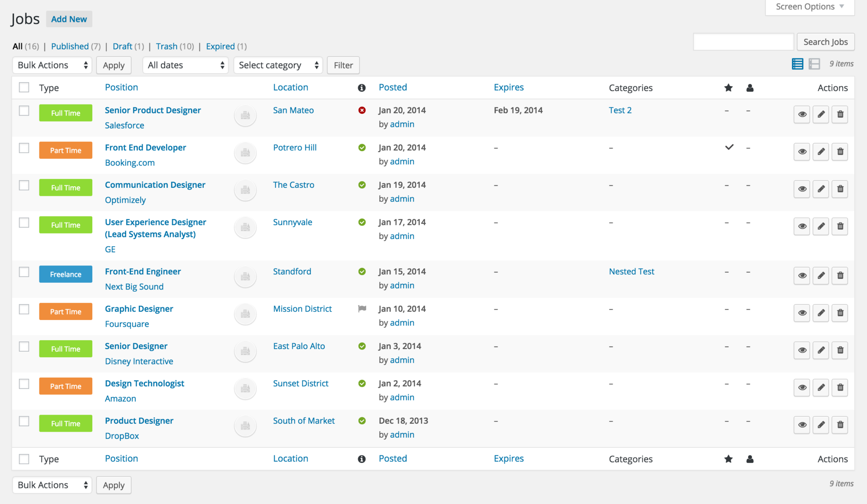Select the Product Designer row checkbox
867x504 pixels.
[x=24, y=421]
